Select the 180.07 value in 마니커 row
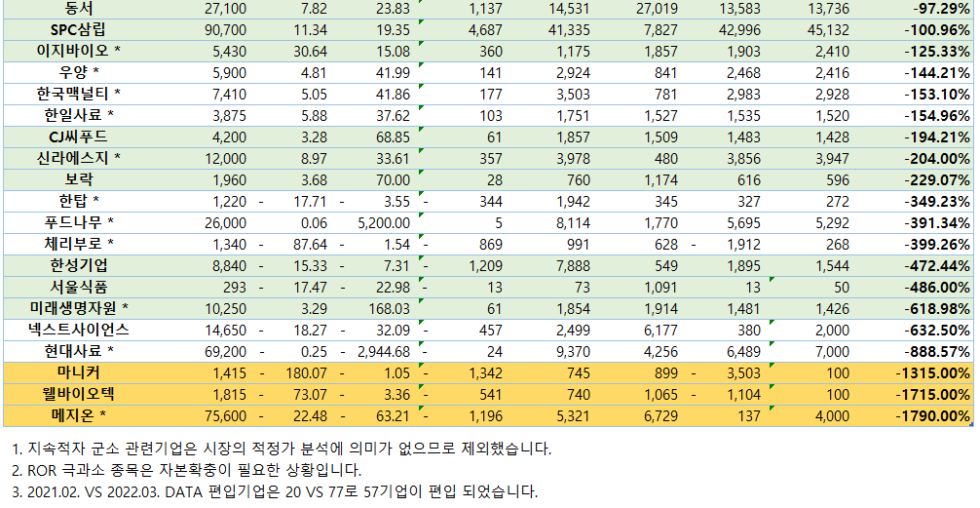The width and height of the screenshot is (980, 508). pos(306,372)
